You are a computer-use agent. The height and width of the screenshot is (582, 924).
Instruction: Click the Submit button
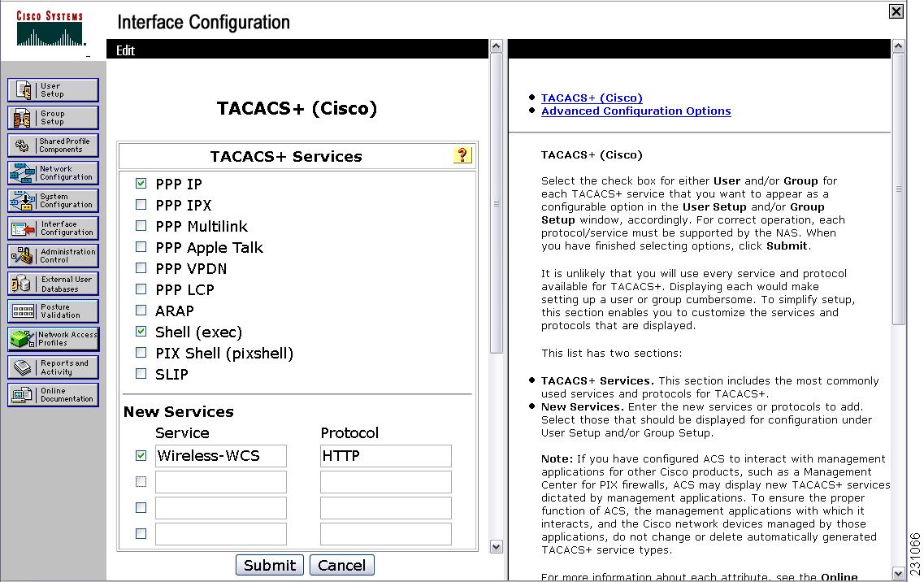coord(269,565)
